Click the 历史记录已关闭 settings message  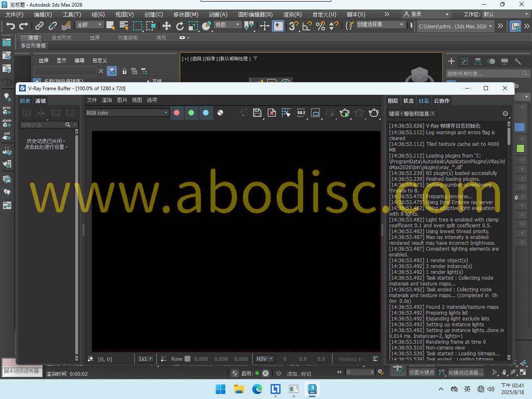coord(46,144)
